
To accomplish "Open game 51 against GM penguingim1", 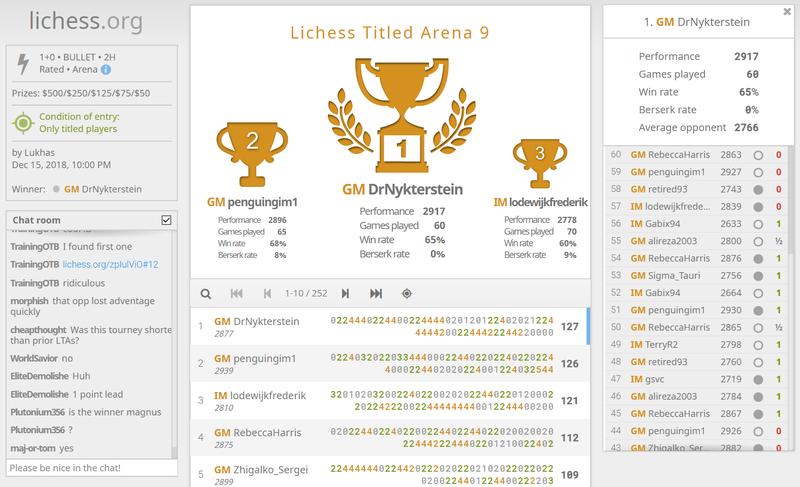I will point(696,310).
